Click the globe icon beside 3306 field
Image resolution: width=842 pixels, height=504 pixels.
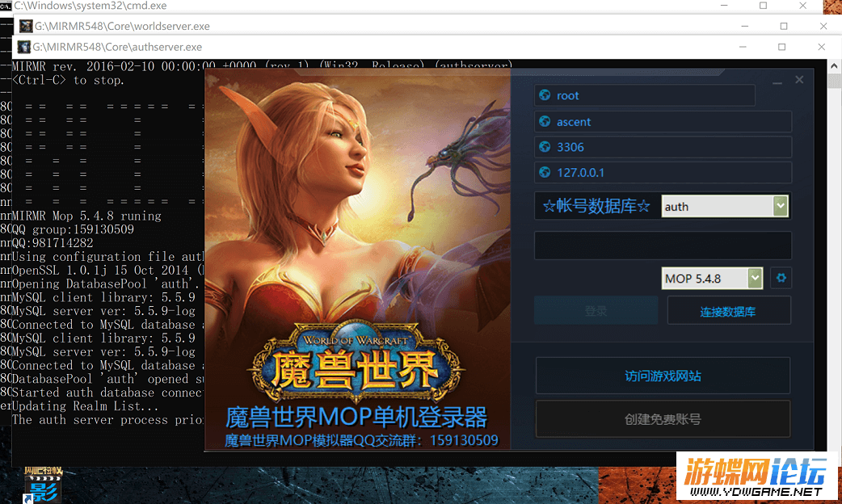click(545, 146)
